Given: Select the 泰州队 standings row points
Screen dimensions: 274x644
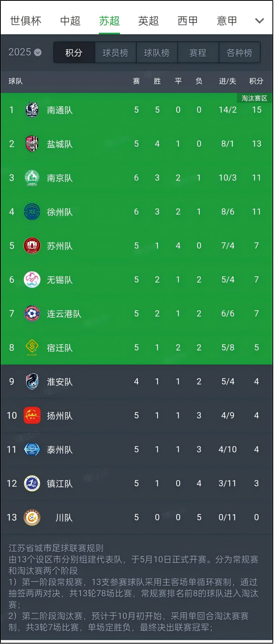Looking at the screenshot, I should (x=257, y=450).
